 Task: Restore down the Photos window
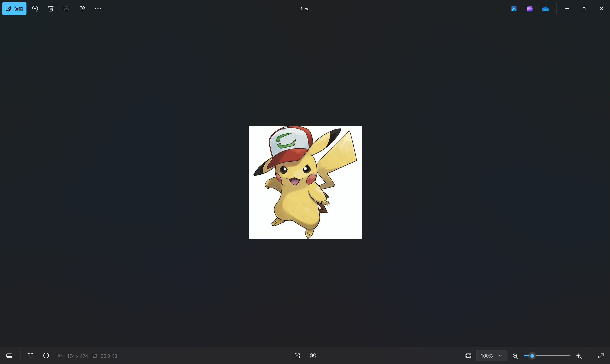[584, 9]
